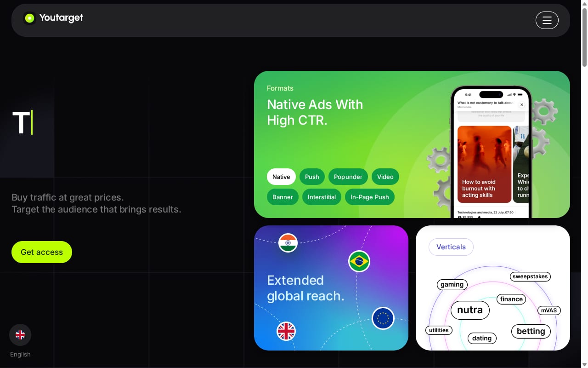The width and height of the screenshot is (588, 368).
Task: Click the Get access button
Action: [x=42, y=252]
